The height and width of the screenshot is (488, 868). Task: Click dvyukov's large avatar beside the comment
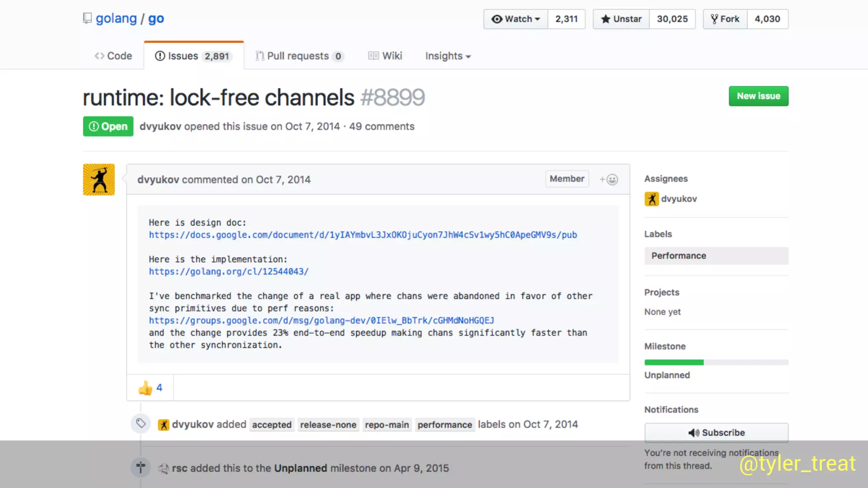[x=99, y=180]
